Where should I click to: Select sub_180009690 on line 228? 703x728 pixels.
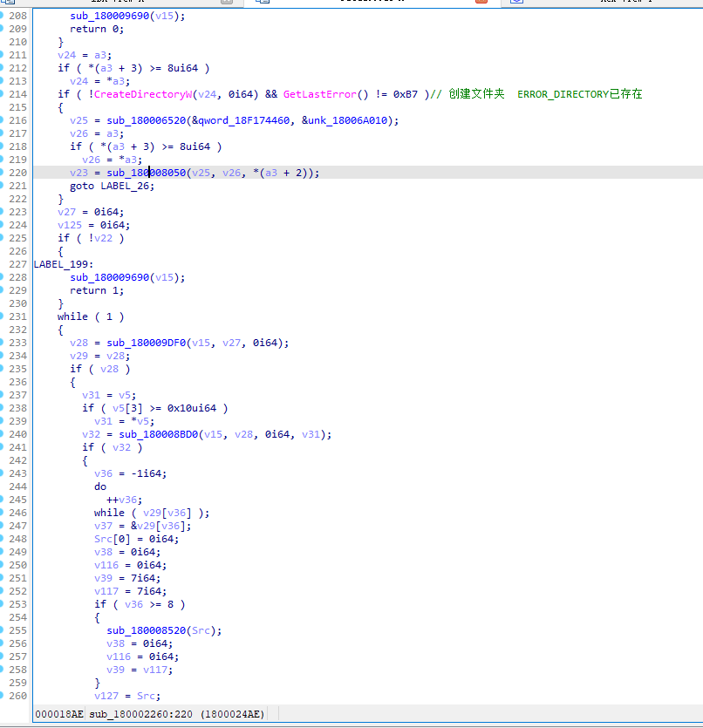click(x=110, y=277)
